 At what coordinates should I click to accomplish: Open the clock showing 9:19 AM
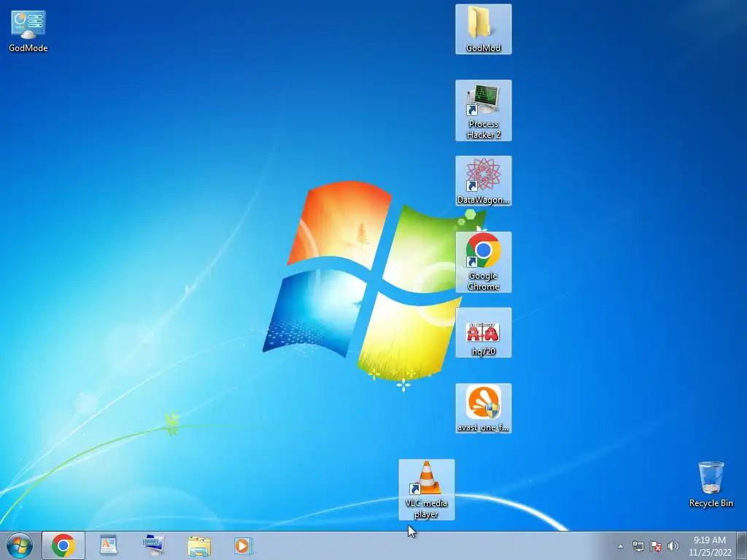709,546
